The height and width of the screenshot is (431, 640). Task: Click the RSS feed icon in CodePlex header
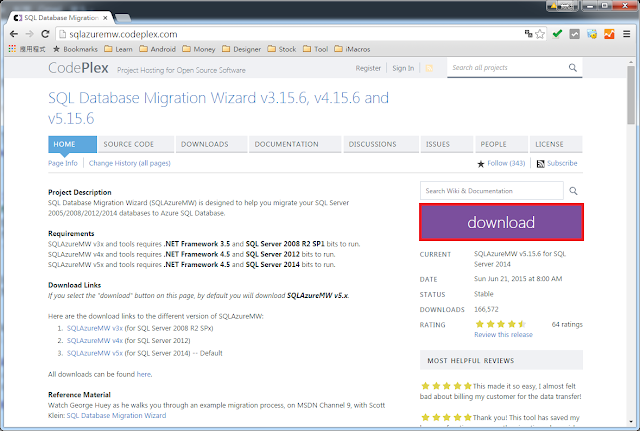(x=429, y=68)
